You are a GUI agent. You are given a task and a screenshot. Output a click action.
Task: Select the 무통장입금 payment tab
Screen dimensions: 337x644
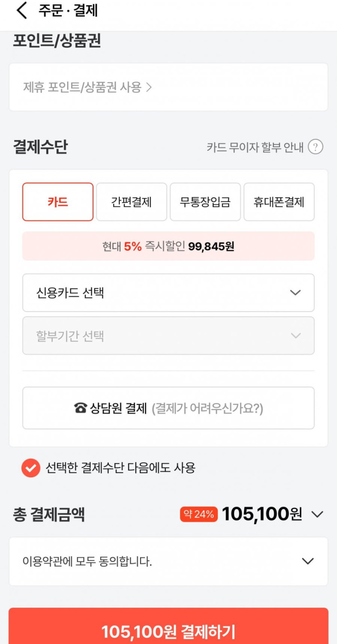click(x=205, y=202)
